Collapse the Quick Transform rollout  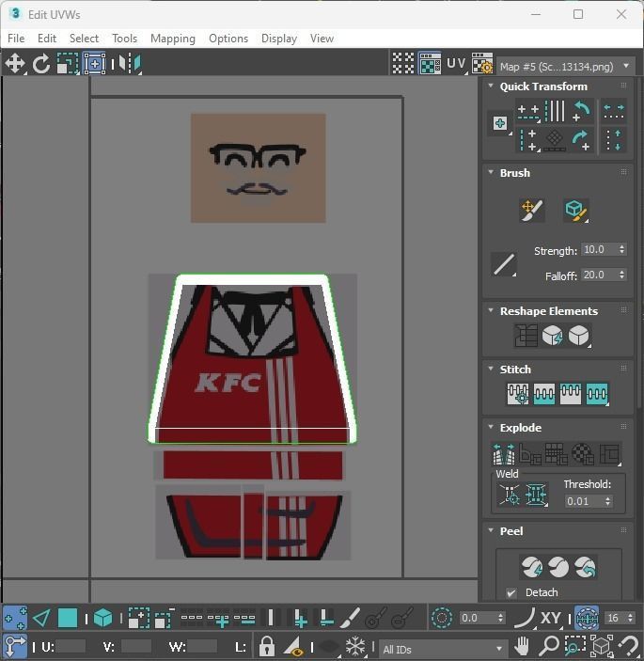[491, 86]
